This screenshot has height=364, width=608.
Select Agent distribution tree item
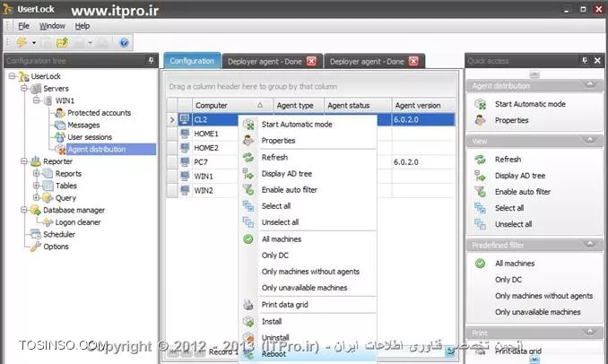click(x=96, y=149)
